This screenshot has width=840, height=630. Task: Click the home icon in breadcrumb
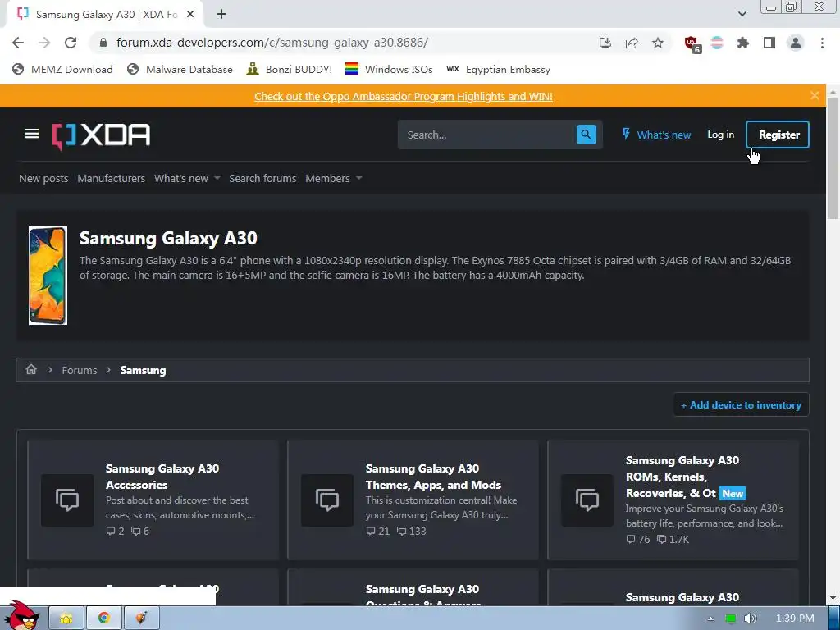point(31,370)
